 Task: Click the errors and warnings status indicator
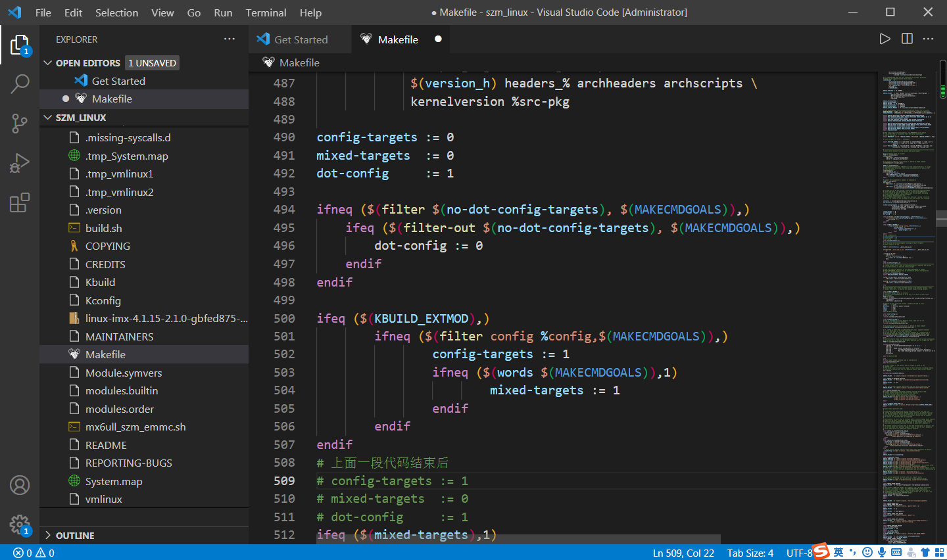34,553
